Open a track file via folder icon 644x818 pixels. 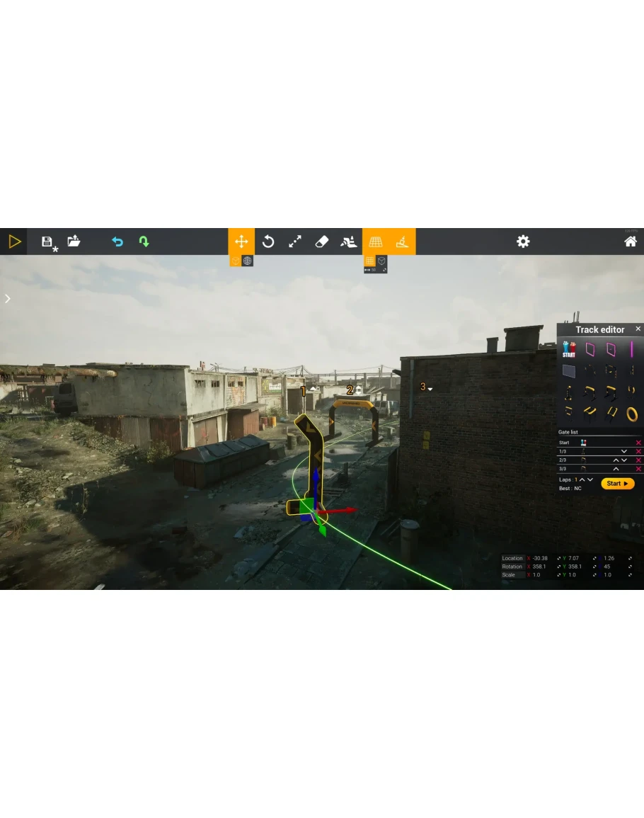74,242
